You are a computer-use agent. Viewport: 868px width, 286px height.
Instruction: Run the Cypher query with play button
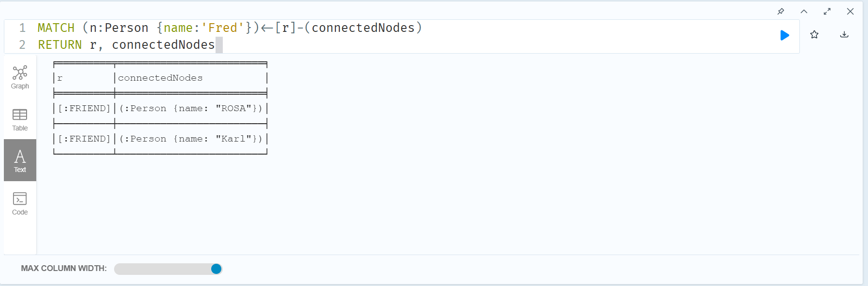click(x=785, y=35)
